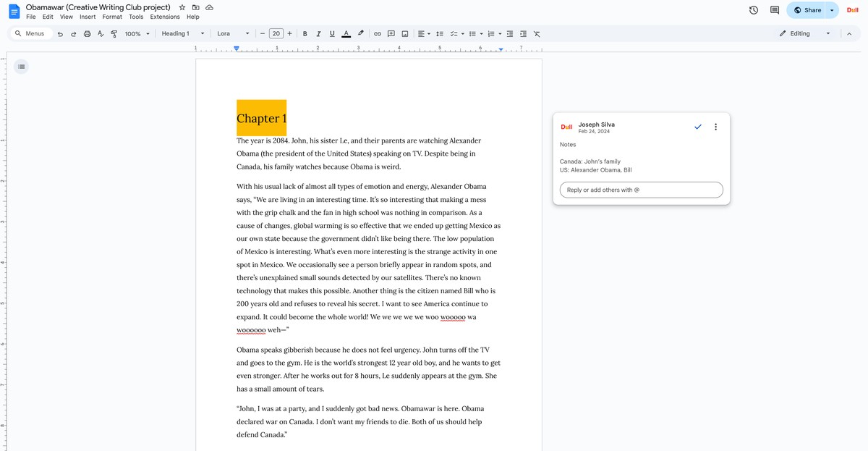Open the Editing mode dropdown
The height and width of the screenshot is (451, 868).
pyautogui.click(x=804, y=34)
